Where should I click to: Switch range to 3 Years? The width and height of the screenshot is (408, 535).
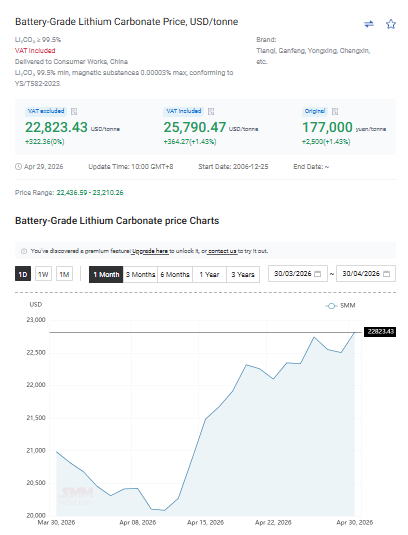tap(243, 274)
